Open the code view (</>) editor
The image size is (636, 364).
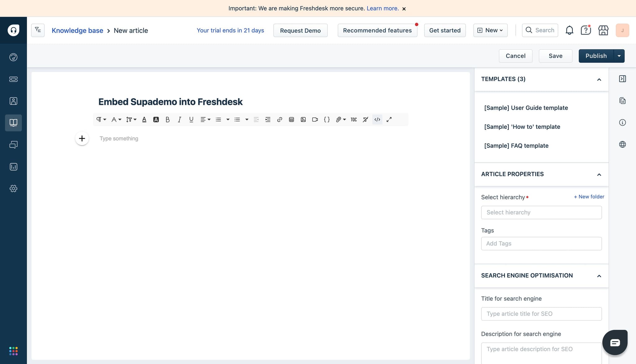pyautogui.click(x=377, y=120)
